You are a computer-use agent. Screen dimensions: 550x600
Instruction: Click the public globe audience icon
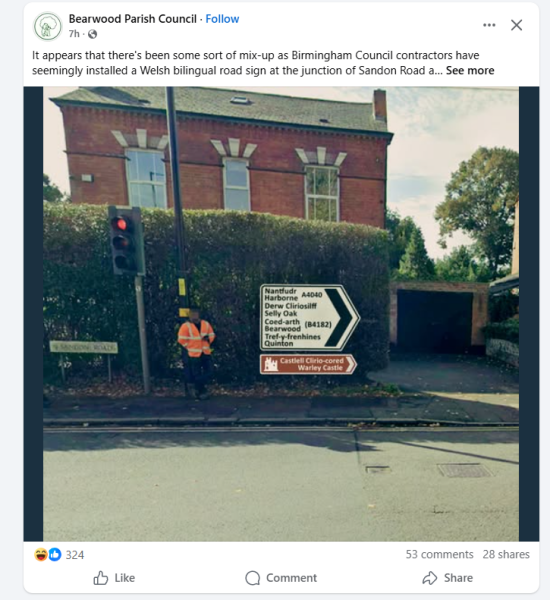(92, 34)
